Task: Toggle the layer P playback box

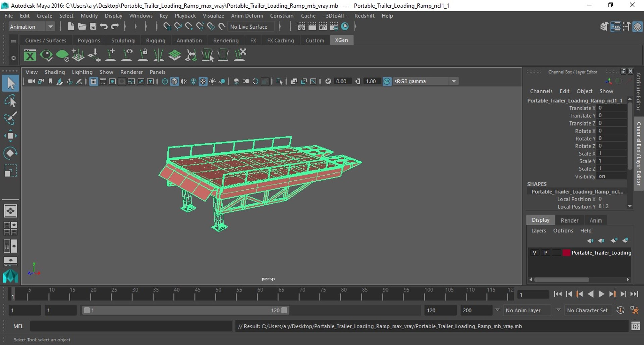Action: [x=546, y=253]
